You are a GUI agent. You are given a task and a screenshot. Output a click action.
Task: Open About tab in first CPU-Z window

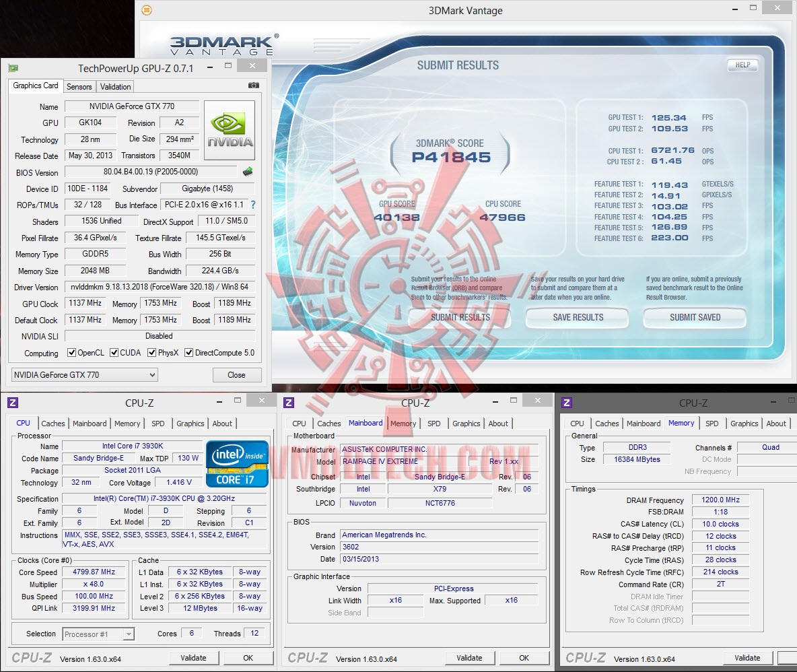coord(222,423)
